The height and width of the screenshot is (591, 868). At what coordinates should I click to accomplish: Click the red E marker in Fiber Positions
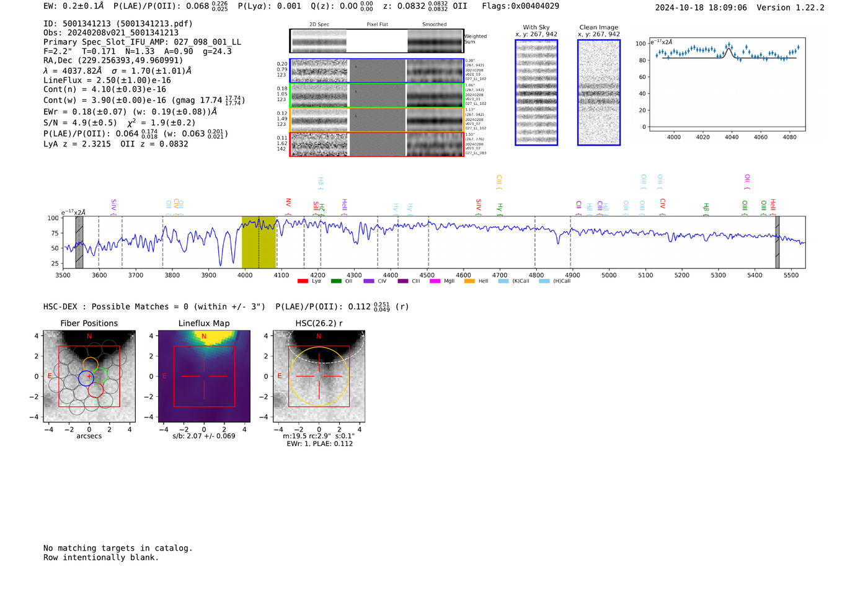coord(50,376)
